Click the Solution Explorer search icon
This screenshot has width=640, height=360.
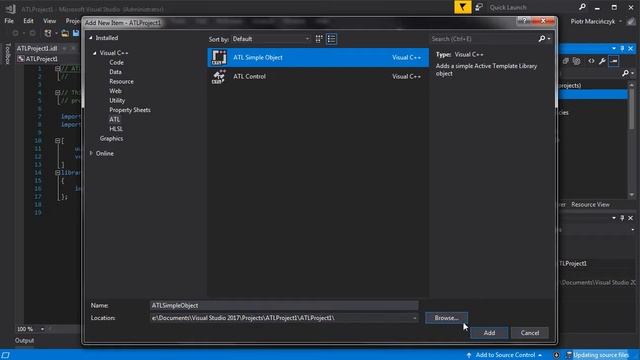tap(625, 73)
